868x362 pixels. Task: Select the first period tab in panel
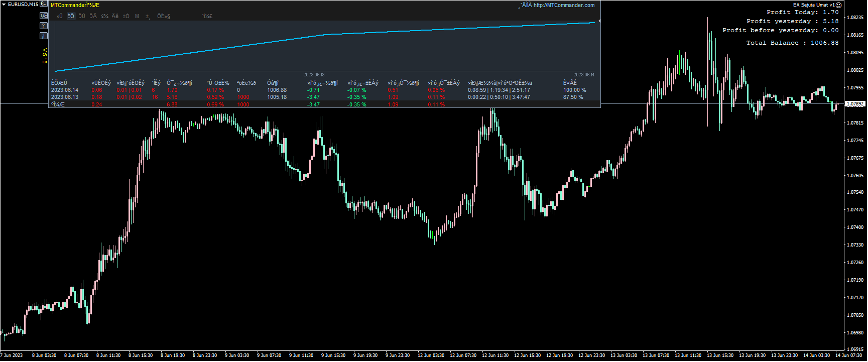pyautogui.click(x=59, y=16)
